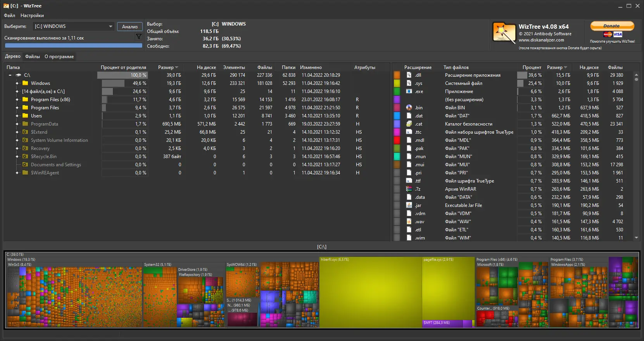Click the WizTree wizard logo icon
The height and width of the screenshot is (341, 644).
[x=504, y=33]
